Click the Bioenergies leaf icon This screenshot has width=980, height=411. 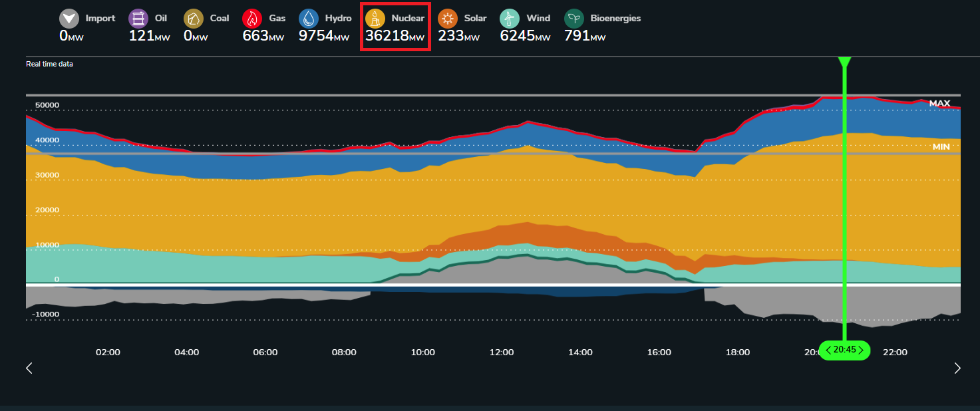pyautogui.click(x=574, y=19)
